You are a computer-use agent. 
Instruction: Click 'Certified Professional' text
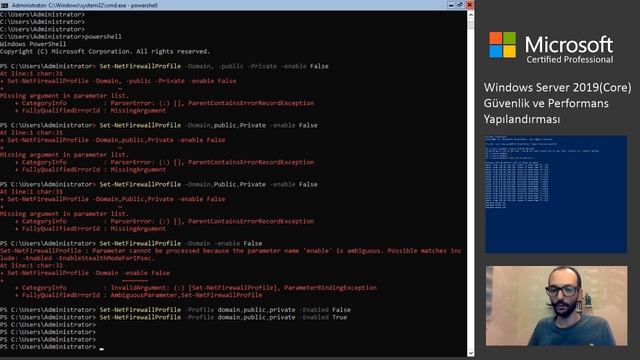[x=569, y=60]
